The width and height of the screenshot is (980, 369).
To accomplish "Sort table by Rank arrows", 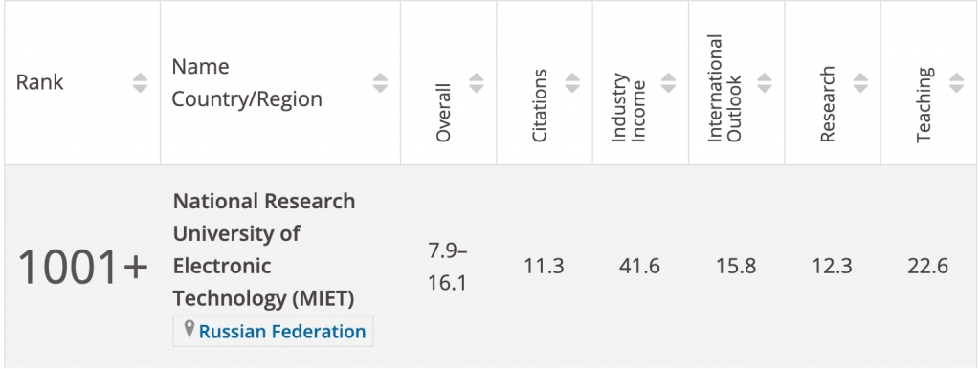I will click(x=140, y=83).
